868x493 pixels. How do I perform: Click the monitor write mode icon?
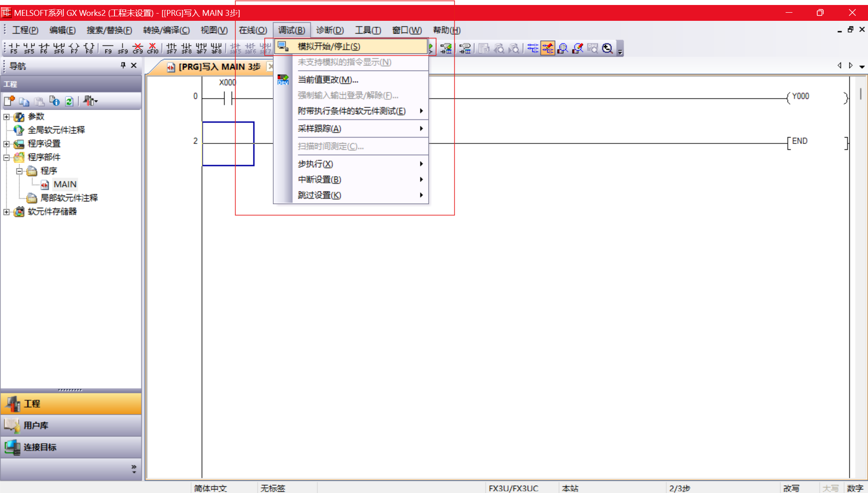[x=577, y=48]
